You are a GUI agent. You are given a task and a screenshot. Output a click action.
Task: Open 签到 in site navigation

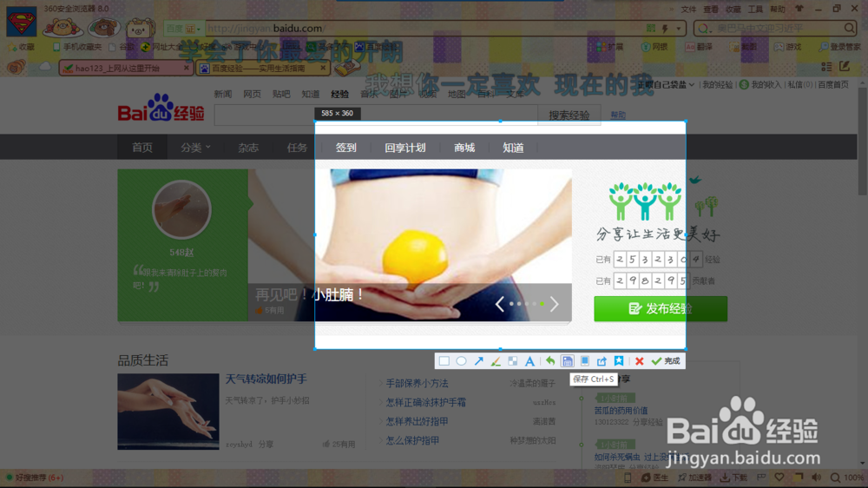(x=346, y=148)
